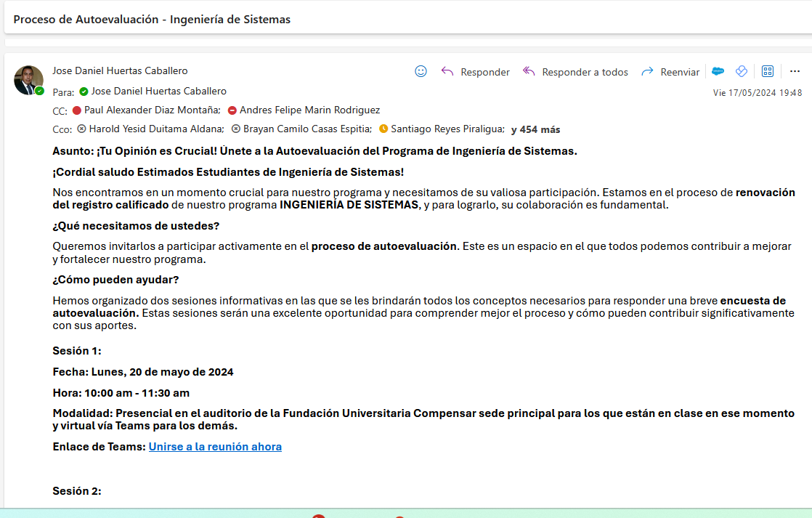Click the email subject header title
This screenshot has height=518, width=812.
coord(152,19)
